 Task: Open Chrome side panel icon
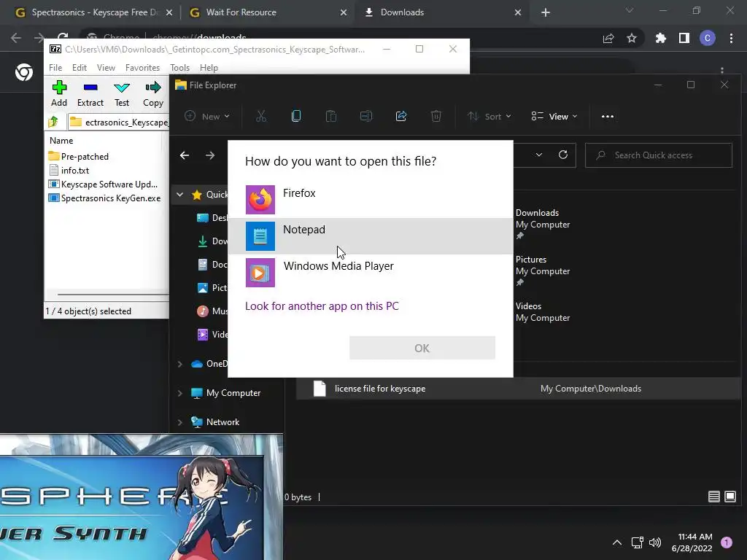point(684,38)
